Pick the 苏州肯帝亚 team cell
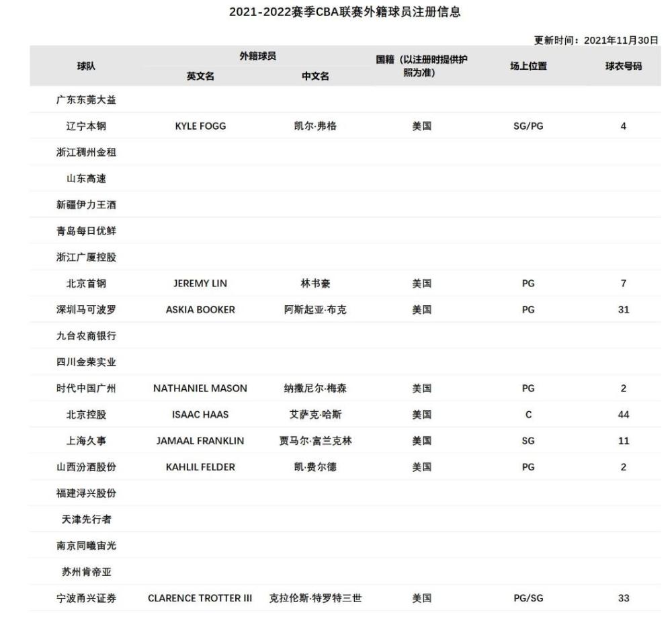 pyautogui.click(x=86, y=572)
